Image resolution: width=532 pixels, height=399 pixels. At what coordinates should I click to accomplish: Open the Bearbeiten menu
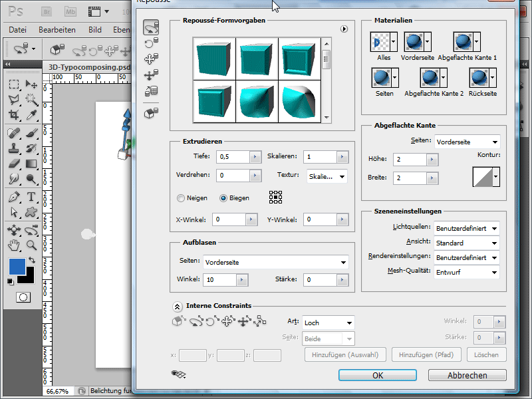[x=57, y=30]
